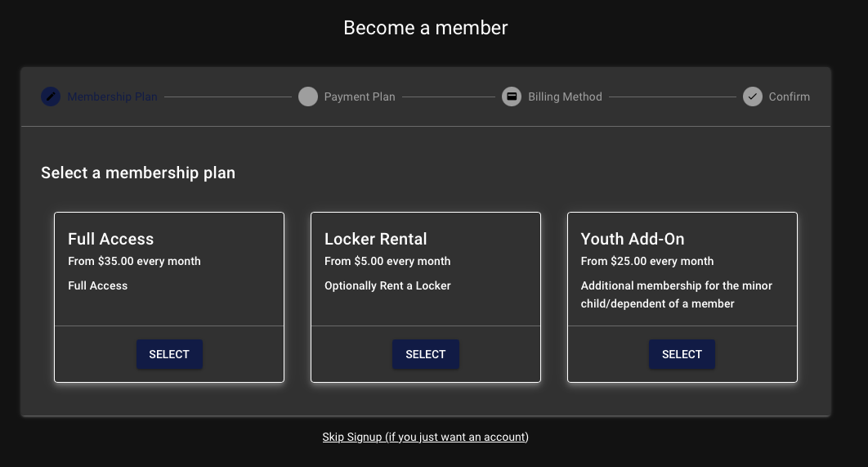This screenshot has width=868, height=467.
Task: Follow the Skip Signup link
Action: pyautogui.click(x=425, y=437)
